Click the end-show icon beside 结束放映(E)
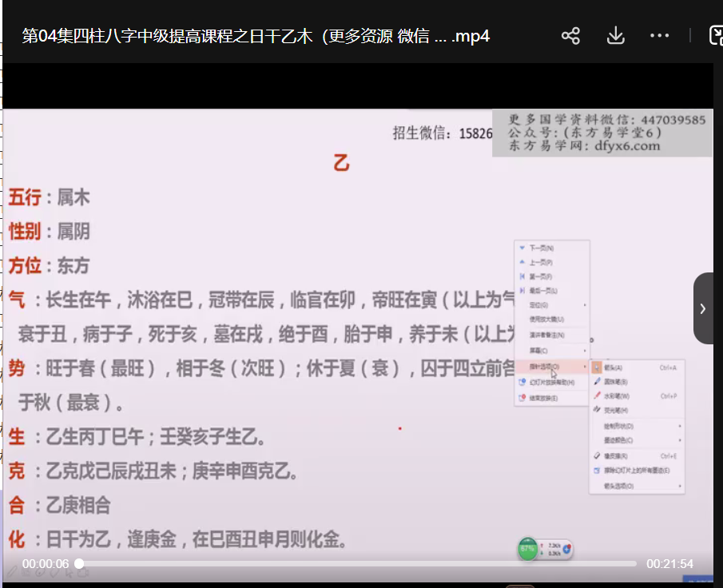723x588 pixels. 522,398
